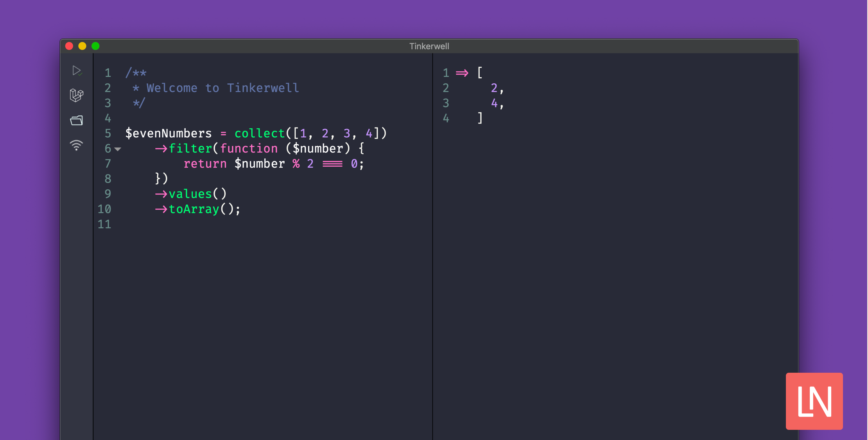The width and height of the screenshot is (868, 440).
Task: Click the Tinkerwell window title
Action: coord(429,46)
